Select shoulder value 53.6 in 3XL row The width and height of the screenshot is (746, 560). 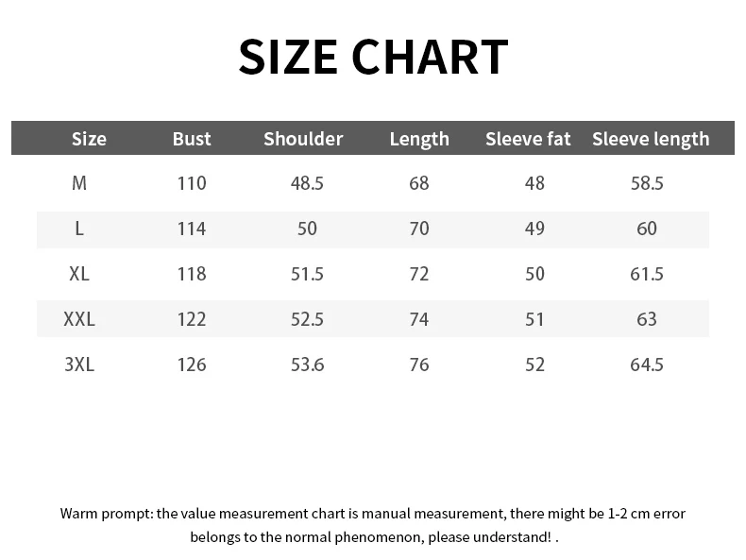point(307,365)
